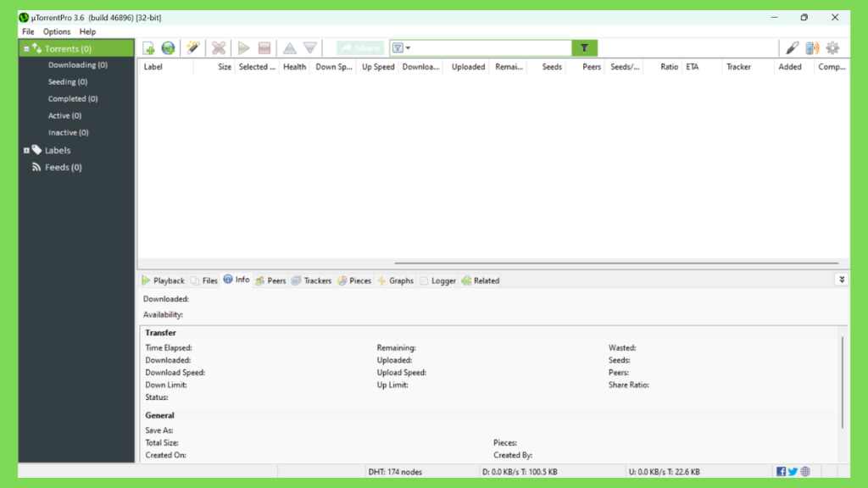This screenshot has width=868, height=488.
Task: Click the Transfer section heading
Action: point(160,332)
